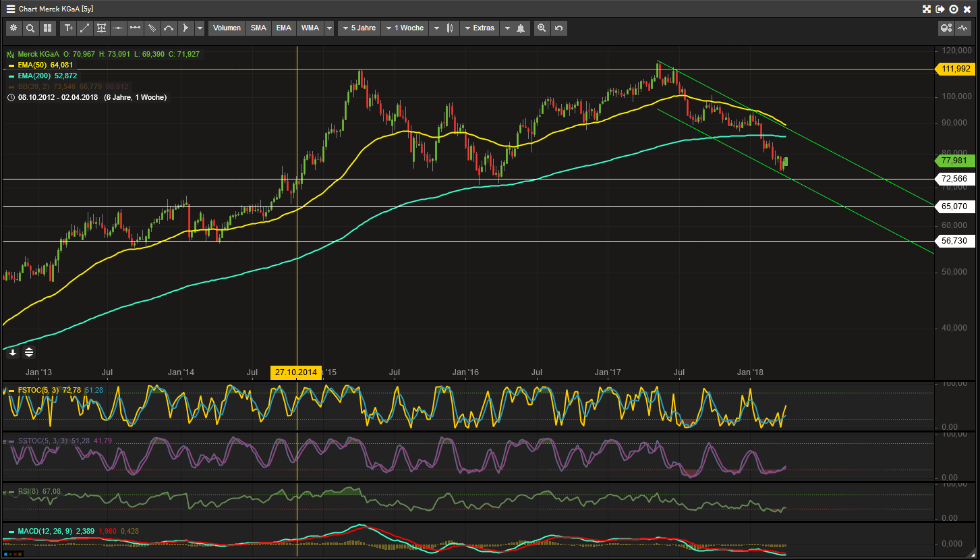
Task: Click the WMA indicator button
Action: (310, 28)
